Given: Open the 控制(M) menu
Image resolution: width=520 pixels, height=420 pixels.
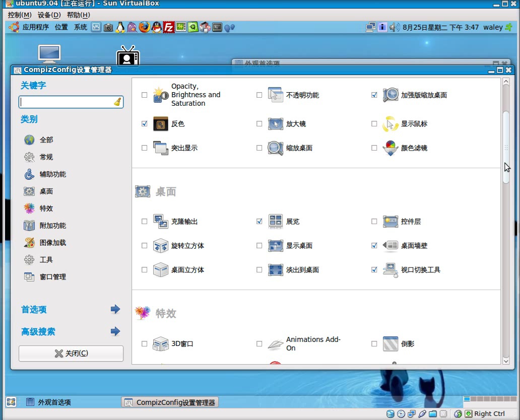Looking at the screenshot, I should pyautogui.click(x=20, y=15).
